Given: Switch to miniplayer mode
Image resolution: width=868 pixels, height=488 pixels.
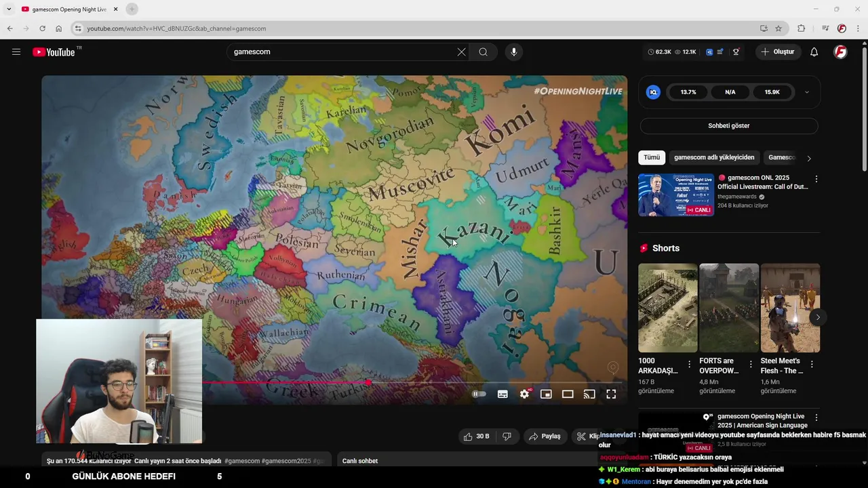Looking at the screenshot, I should pyautogui.click(x=546, y=394).
